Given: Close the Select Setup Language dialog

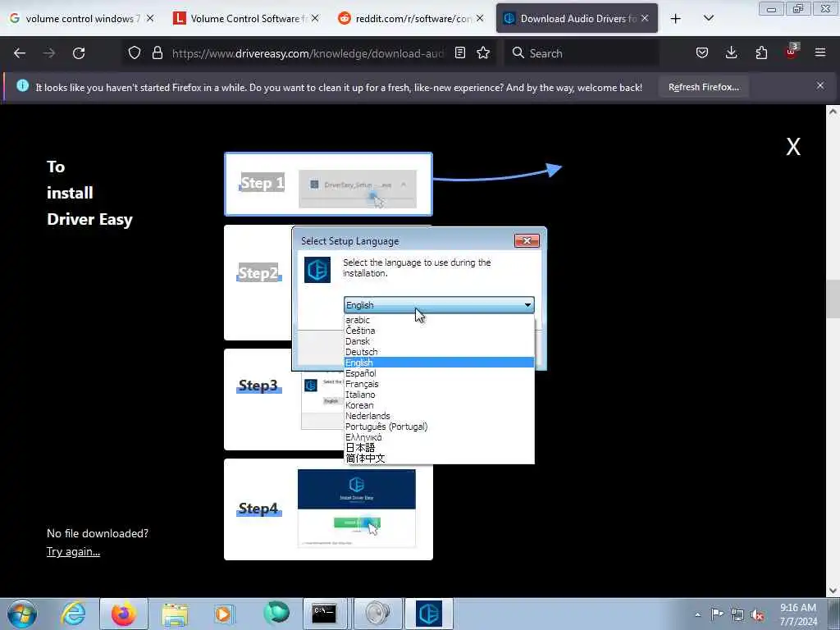Looking at the screenshot, I should (527, 241).
